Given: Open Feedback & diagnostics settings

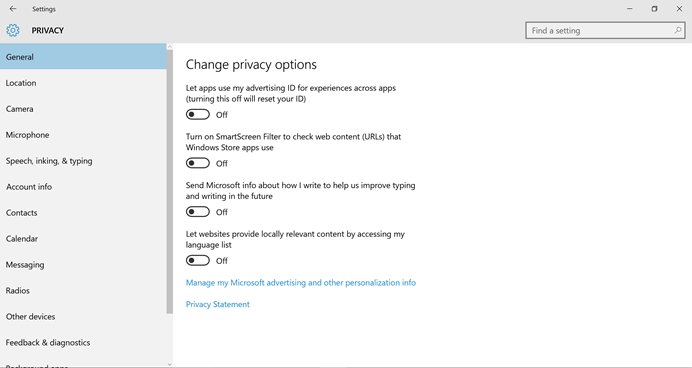Looking at the screenshot, I should (83, 343).
